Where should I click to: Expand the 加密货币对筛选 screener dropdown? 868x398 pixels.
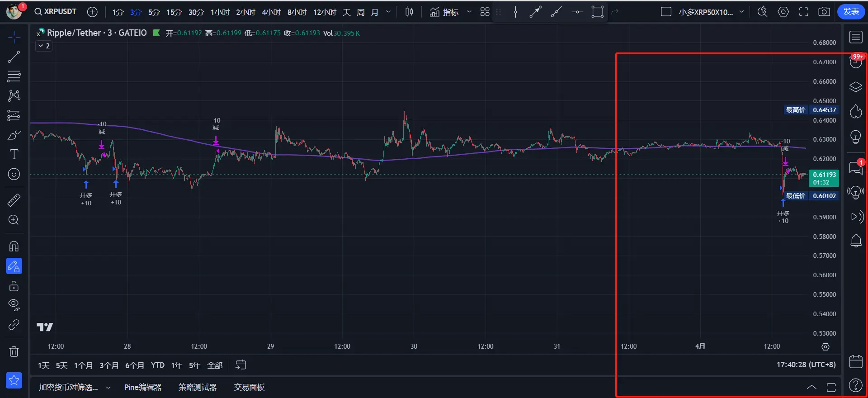coord(108,388)
